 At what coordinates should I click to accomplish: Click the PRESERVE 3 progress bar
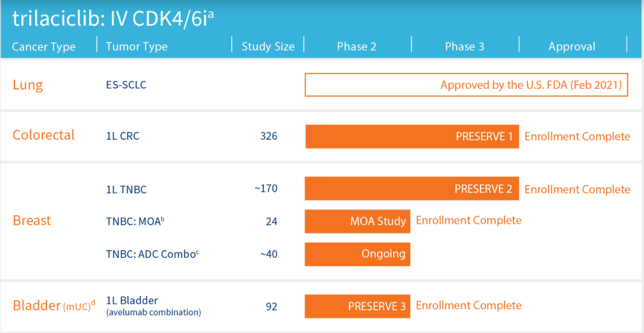357,306
